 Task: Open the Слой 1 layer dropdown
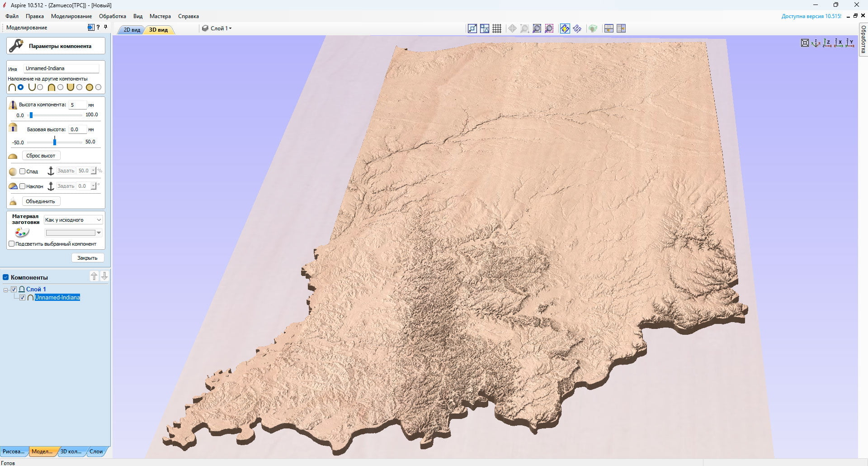(217, 29)
